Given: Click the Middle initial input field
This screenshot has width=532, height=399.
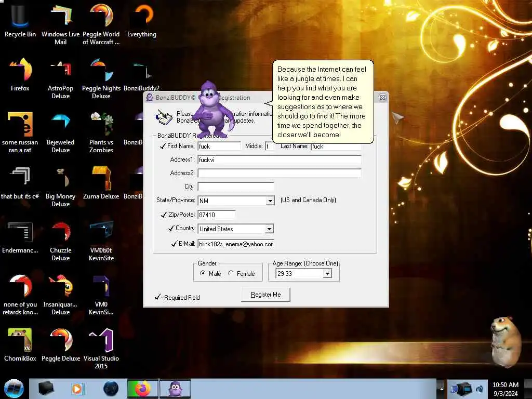Looking at the screenshot, I should coord(270,146).
